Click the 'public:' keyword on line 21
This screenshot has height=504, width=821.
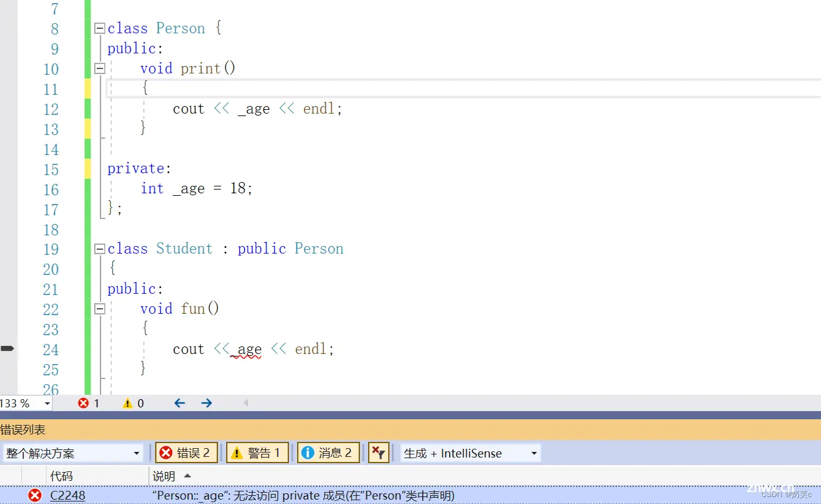click(x=136, y=289)
